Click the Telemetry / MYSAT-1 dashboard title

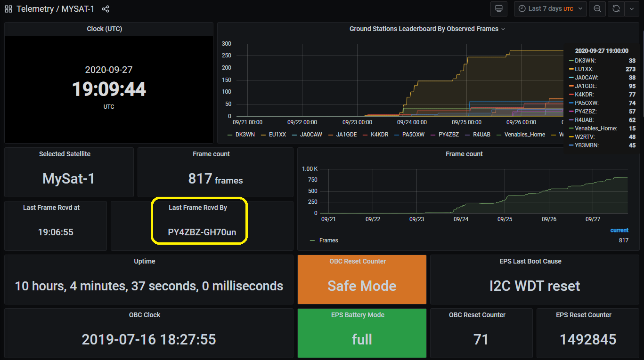point(56,9)
